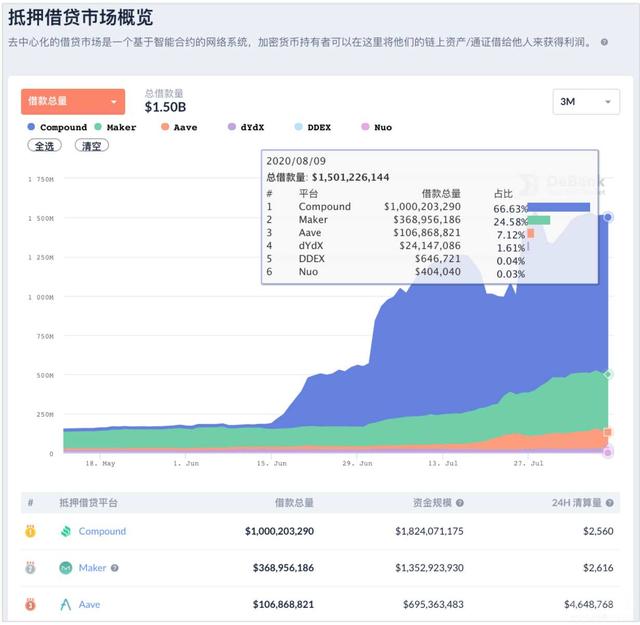Click the Compound logo icon
This screenshot has height=625, width=640.
tap(66, 531)
